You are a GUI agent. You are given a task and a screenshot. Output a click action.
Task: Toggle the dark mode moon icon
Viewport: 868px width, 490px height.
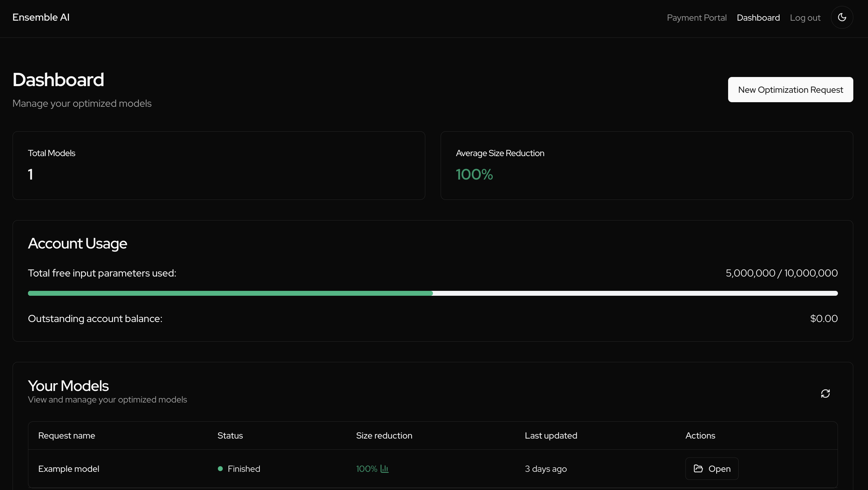[842, 17]
